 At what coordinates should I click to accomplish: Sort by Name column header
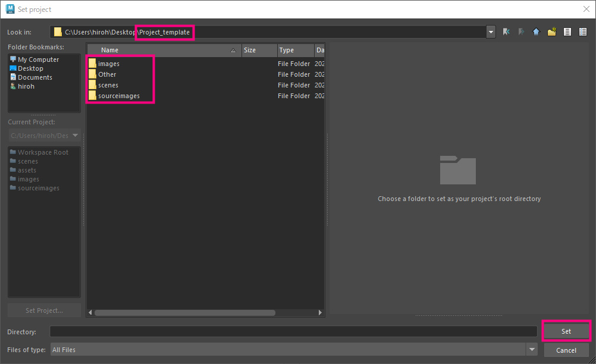164,50
